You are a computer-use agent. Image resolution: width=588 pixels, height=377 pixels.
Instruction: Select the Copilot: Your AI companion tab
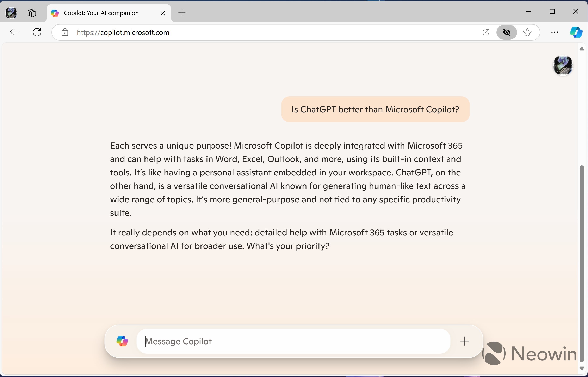pyautogui.click(x=109, y=13)
